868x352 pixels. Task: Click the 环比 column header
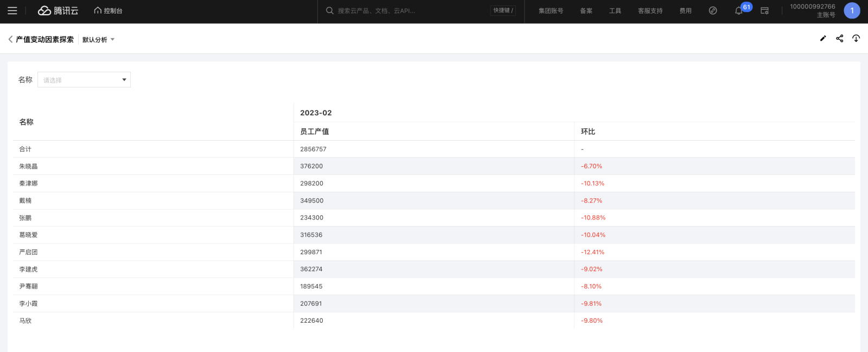pos(588,131)
